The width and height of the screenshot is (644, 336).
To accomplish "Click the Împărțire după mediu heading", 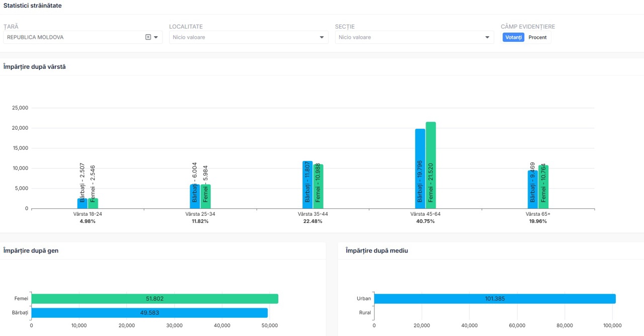I will coord(376,250).
